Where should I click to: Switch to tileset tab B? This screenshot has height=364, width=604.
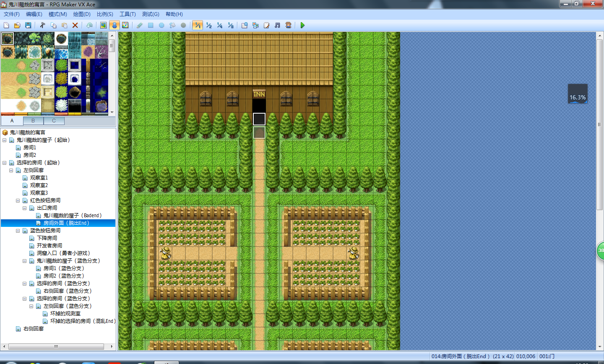click(x=33, y=121)
